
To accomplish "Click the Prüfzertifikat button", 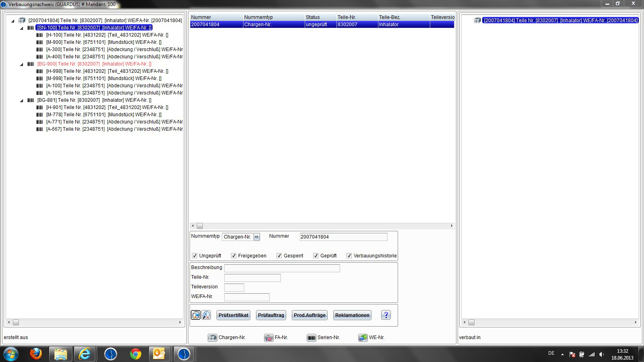I will pos(233,315).
